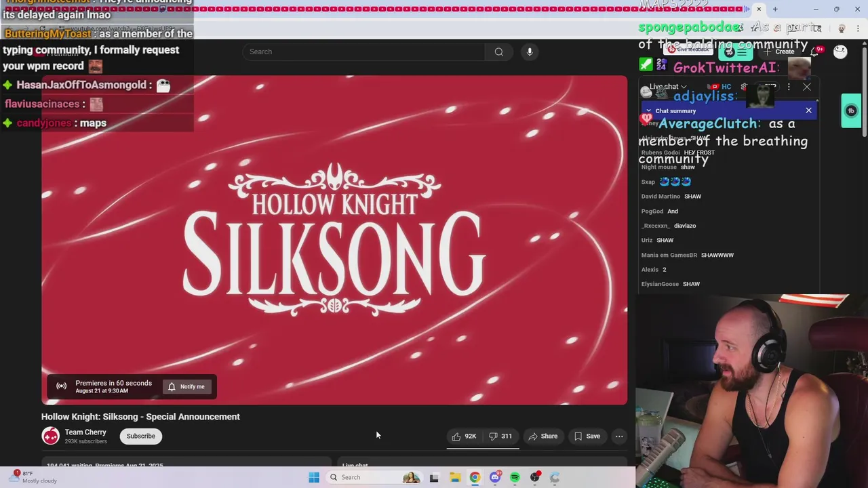The height and width of the screenshot is (488, 868).
Task: Close the current Chrome tab
Action: [x=759, y=9]
